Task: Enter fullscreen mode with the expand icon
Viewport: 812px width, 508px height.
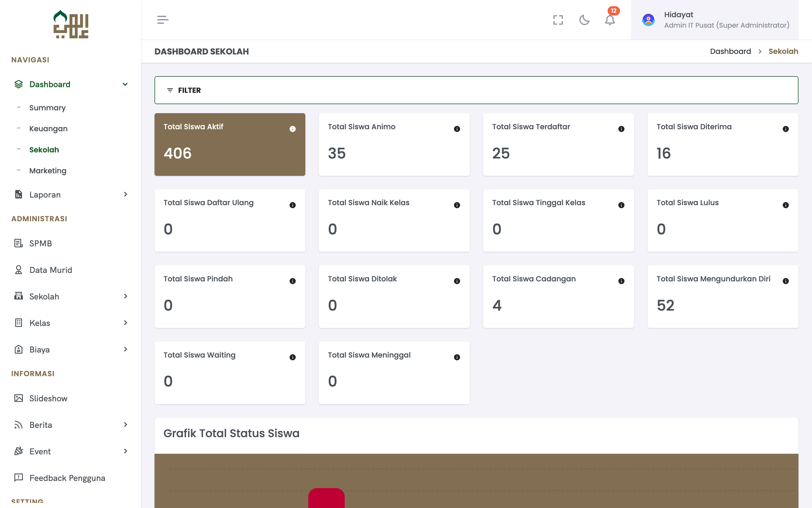Action: pos(558,20)
